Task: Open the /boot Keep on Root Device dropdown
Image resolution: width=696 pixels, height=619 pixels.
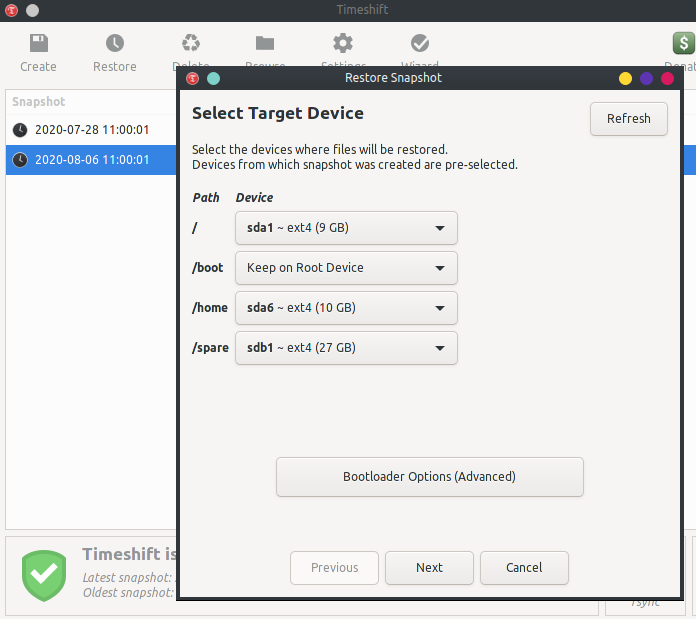Action: 346,268
